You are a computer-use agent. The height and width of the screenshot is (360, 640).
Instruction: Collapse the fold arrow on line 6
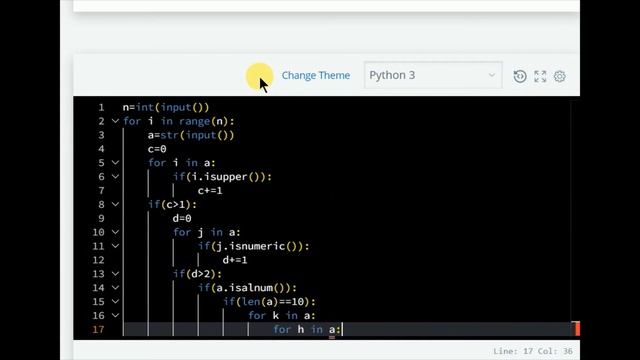[115, 177]
